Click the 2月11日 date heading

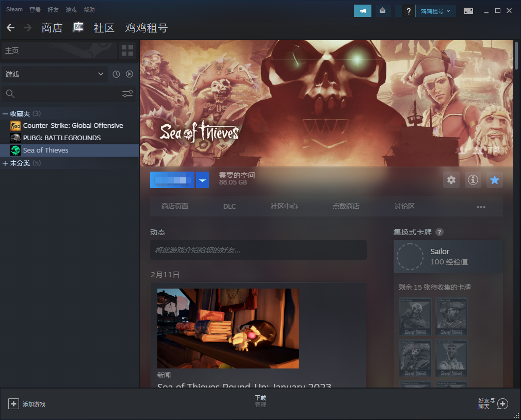coord(165,275)
